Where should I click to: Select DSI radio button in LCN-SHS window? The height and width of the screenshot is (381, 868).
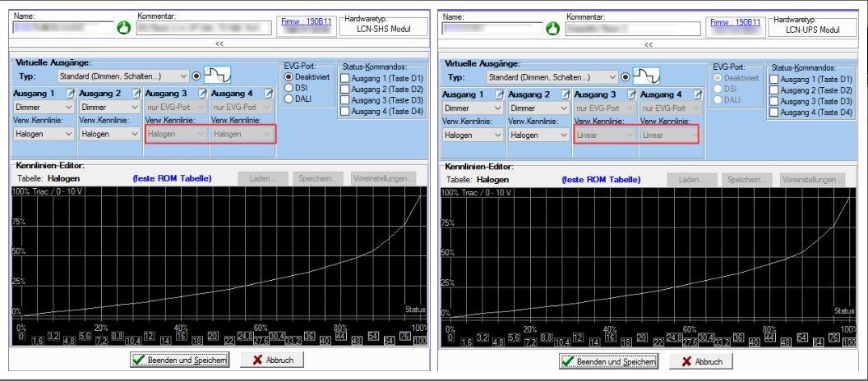click(289, 88)
